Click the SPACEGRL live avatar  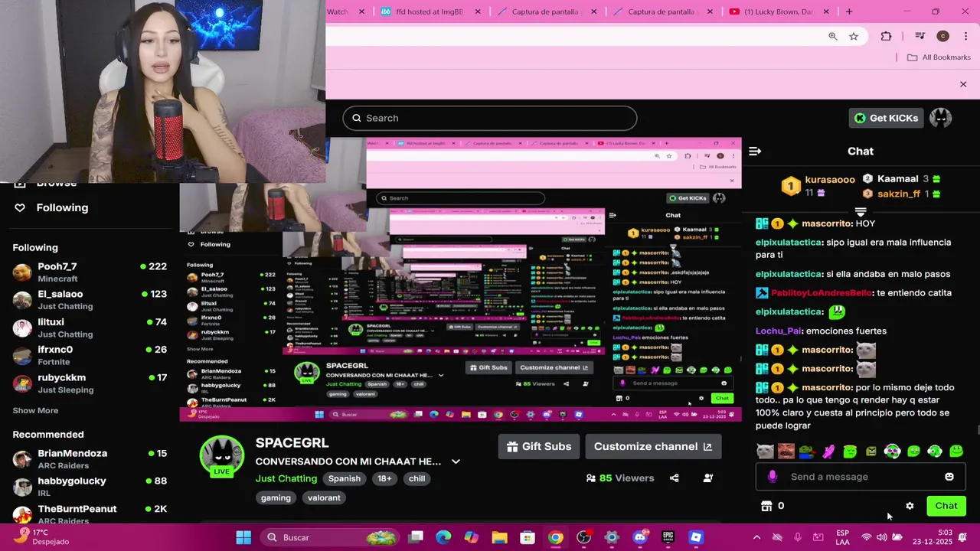221,456
